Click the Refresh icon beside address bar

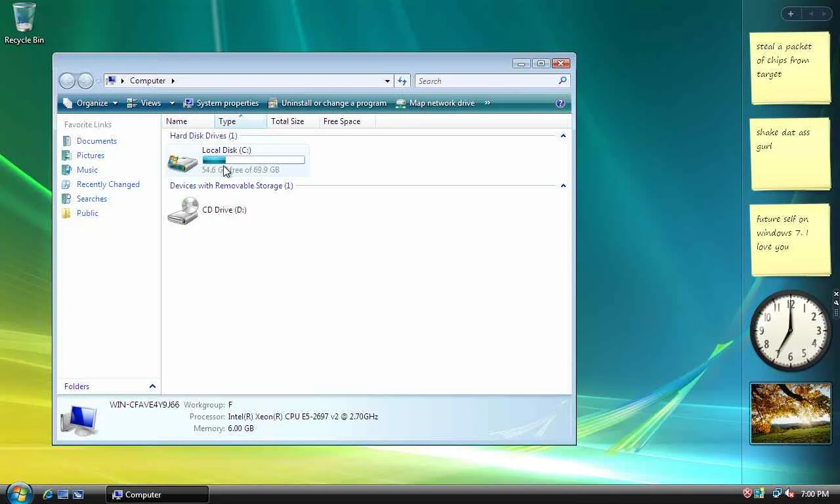(x=403, y=81)
